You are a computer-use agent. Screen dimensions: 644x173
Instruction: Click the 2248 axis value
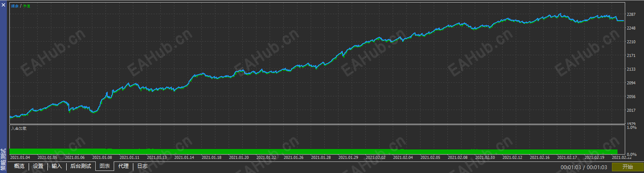[631, 28]
